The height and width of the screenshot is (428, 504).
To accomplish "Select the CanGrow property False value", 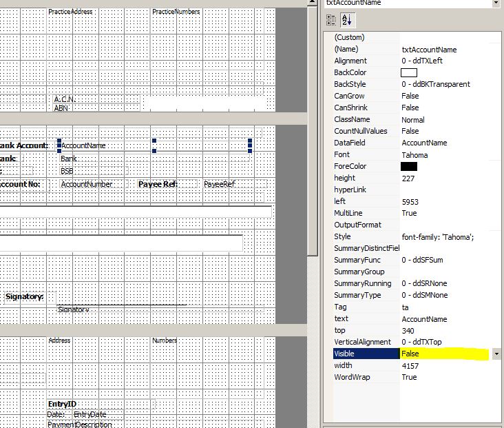I will pos(410,96).
